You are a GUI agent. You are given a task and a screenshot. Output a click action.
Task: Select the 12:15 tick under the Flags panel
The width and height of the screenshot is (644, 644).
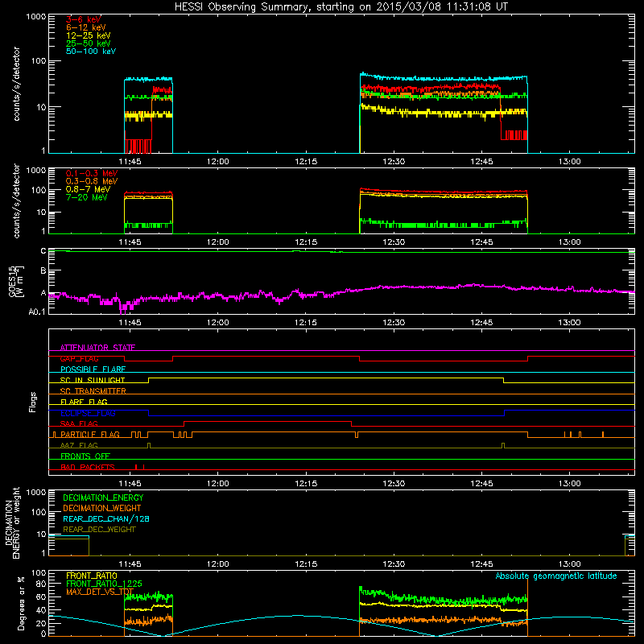tap(306, 484)
